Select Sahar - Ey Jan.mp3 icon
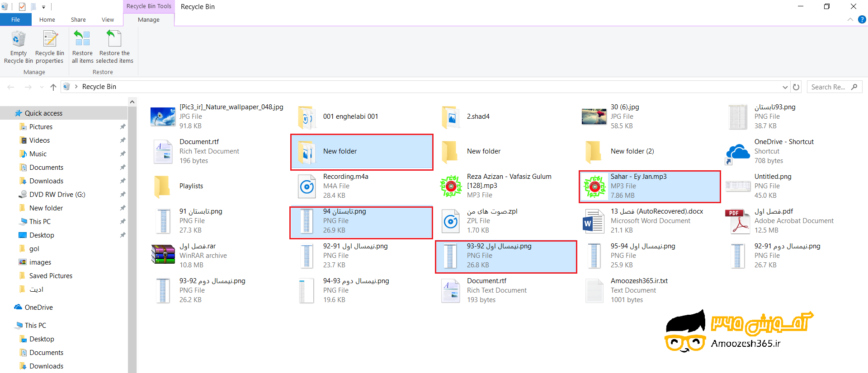 tap(594, 186)
